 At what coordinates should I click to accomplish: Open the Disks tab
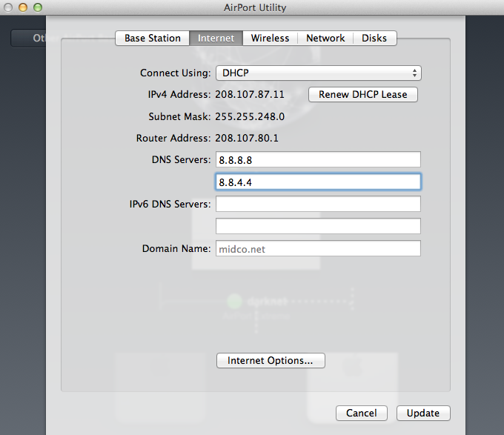(374, 39)
